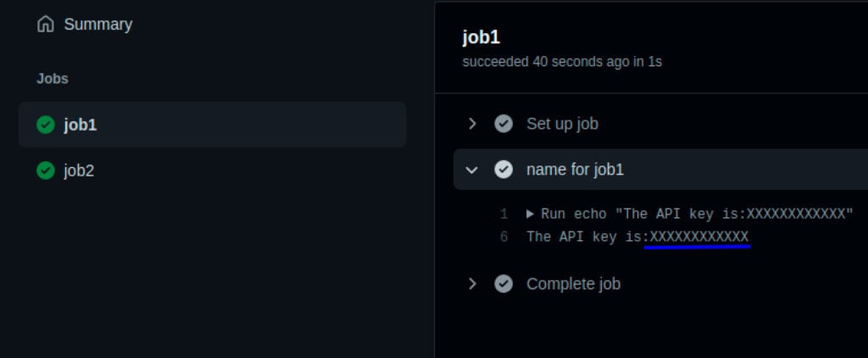Click job1 green success check icon
This screenshot has width=868, height=358.
coord(46,125)
